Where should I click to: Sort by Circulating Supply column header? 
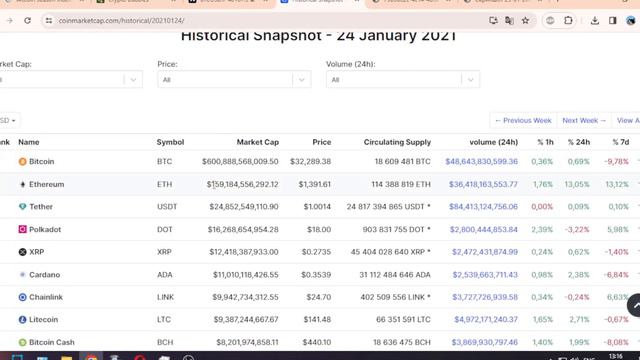(x=397, y=142)
